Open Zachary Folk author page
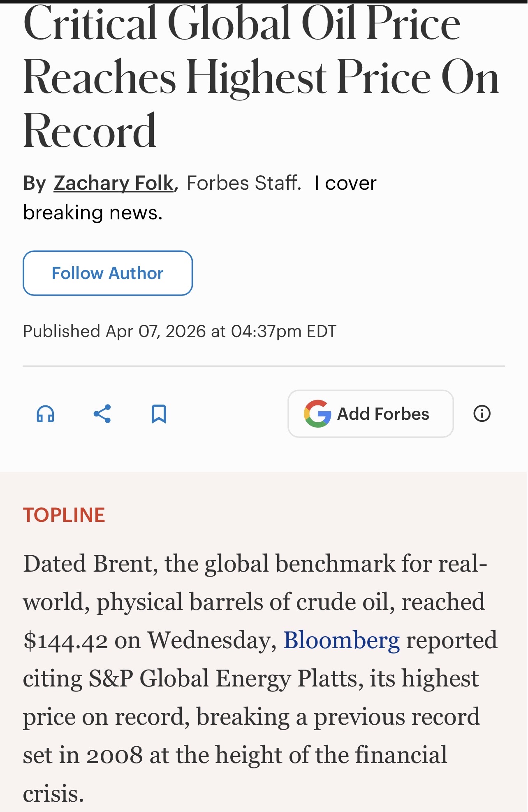 point(113,183)
